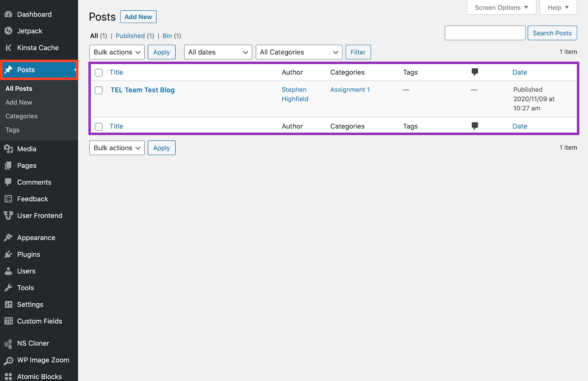This screenshot has height=381, width=588.
Task: Sort by Date in the table header
Action: (520, 72)
